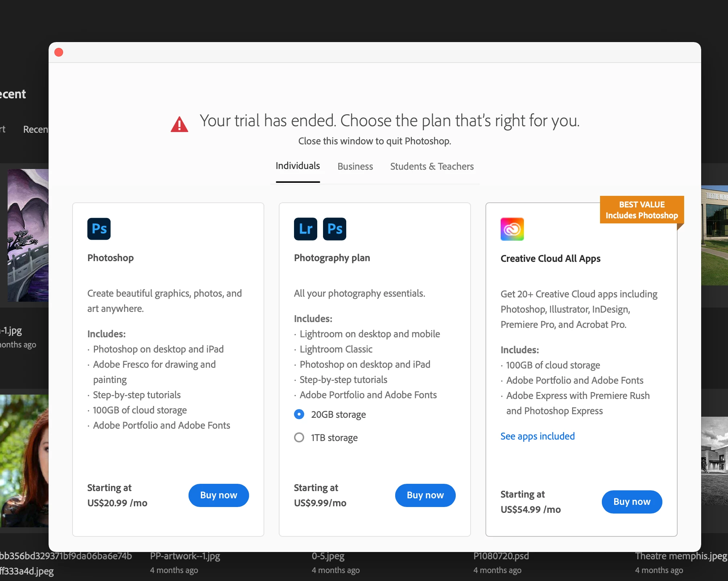Select the 20GB storage radio option
The image size is (728, 581).
[x=299, y=414]
